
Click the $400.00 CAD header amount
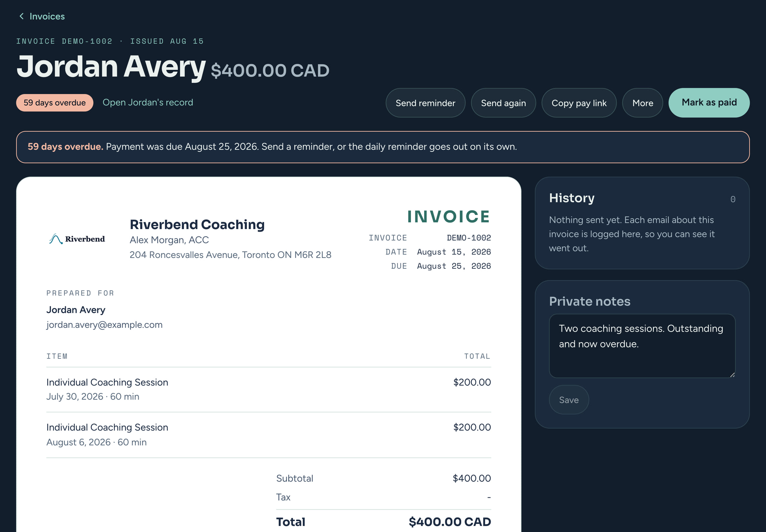(270, 71)
